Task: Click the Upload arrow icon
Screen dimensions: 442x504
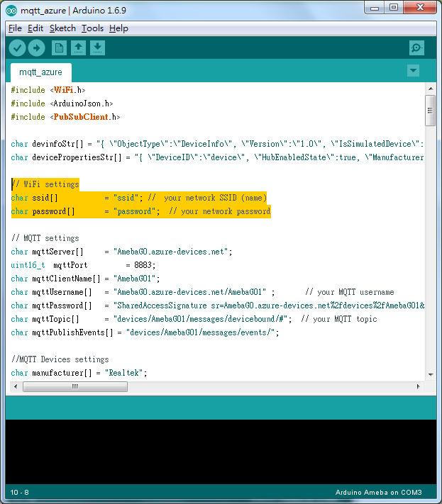Action: (36, 48)
